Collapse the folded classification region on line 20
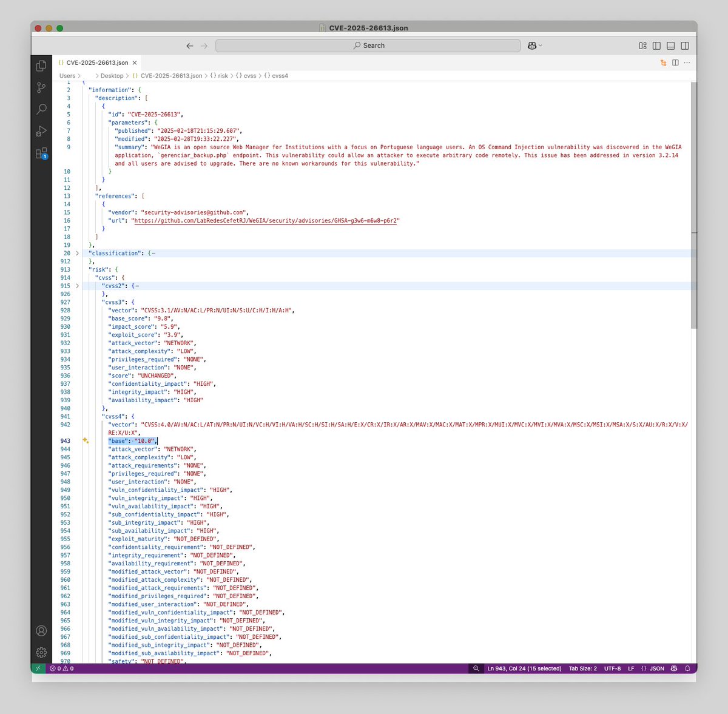 pyautogui.click(x=76, y=253)
